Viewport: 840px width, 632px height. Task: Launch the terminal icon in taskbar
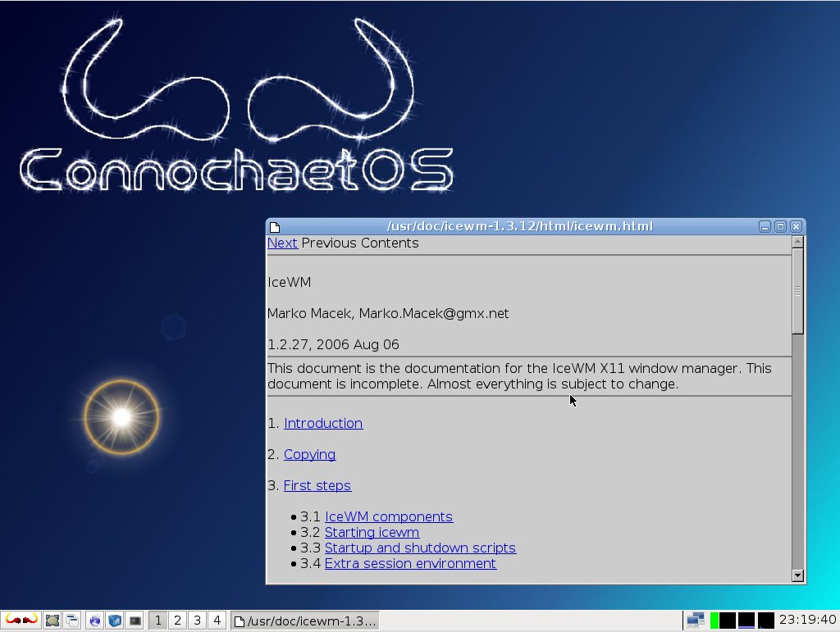135,621
